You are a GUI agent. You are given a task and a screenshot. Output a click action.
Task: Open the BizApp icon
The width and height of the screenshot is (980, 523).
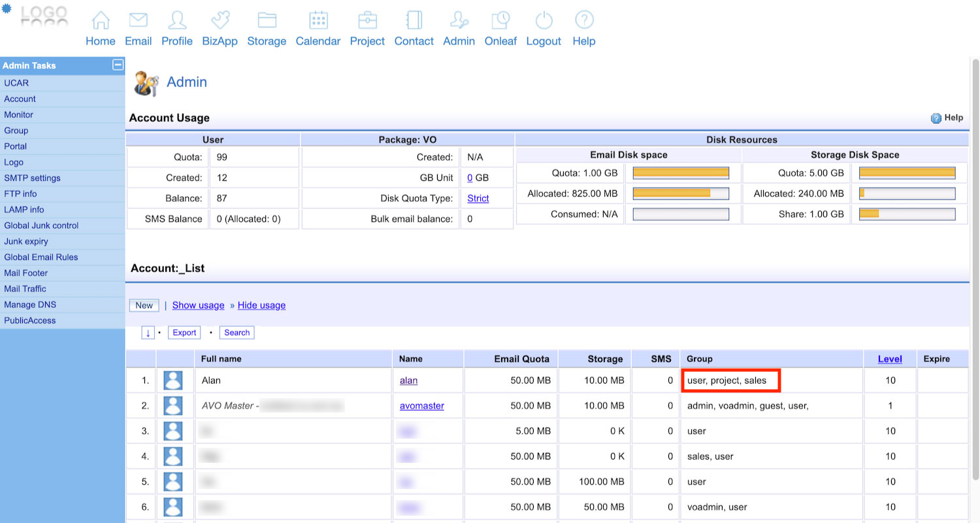tap(220, 21)
